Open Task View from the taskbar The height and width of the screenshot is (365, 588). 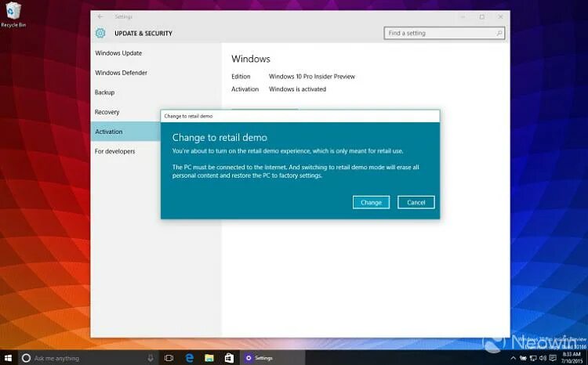tap(169, 358)
